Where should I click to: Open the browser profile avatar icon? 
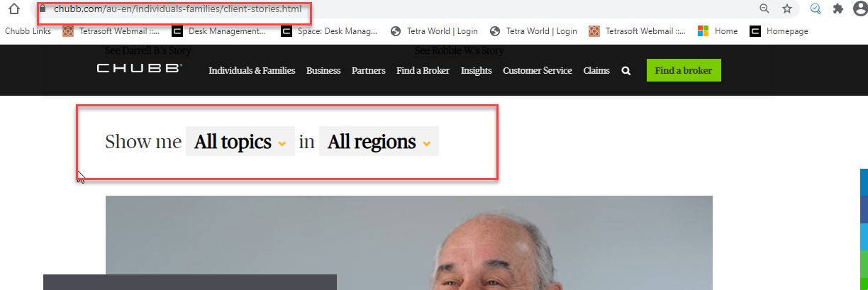click(860, 8)
